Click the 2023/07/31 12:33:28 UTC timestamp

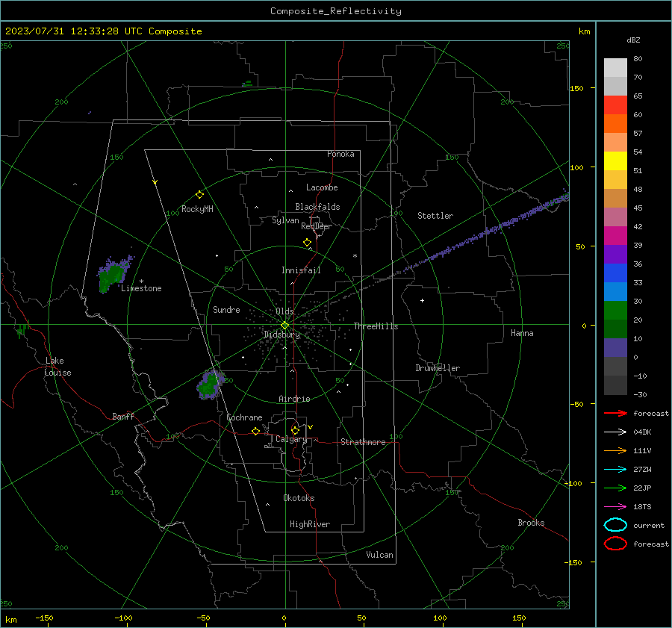point(103,31)
